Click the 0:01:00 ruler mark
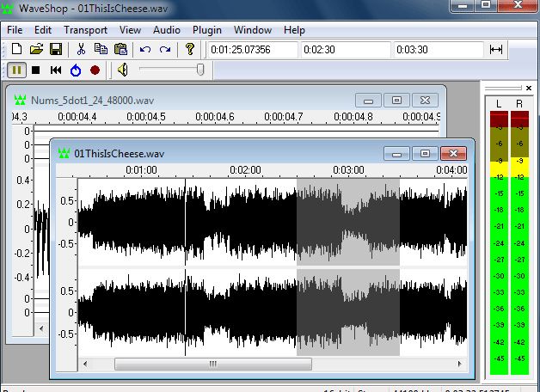Image resolution: width=540 pixels, height=392 pixels. 141,170
